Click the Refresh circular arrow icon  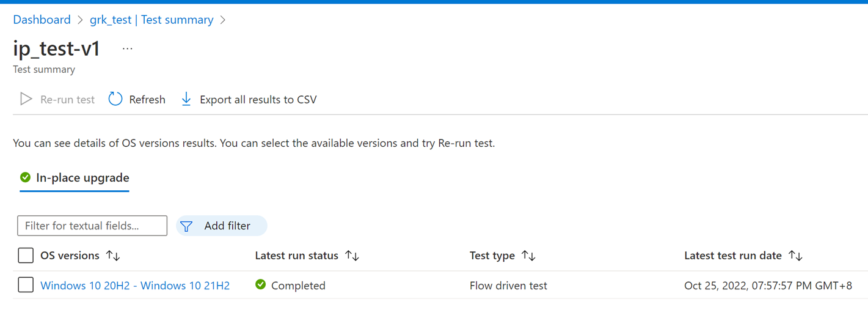click(x=115, y=99)
